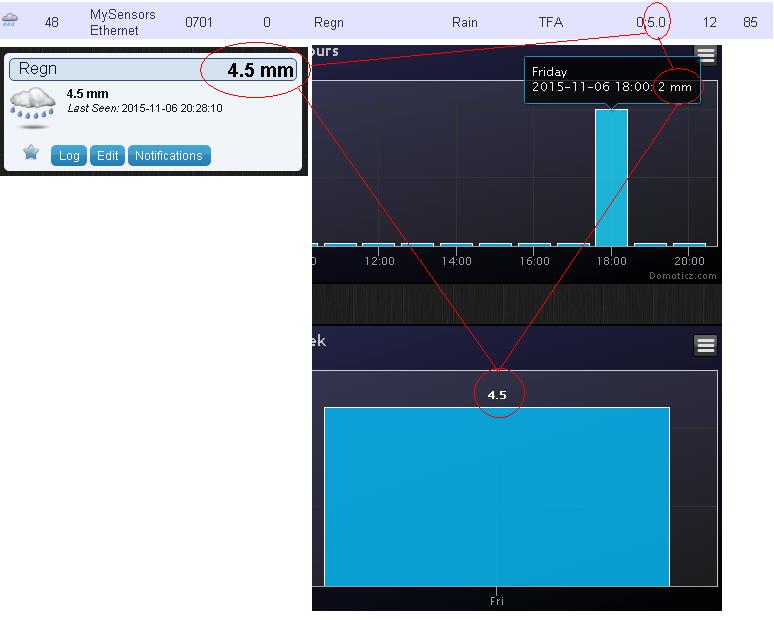Open the Log for the Regn sensor
774x620 pixels.
pos(69,155)
